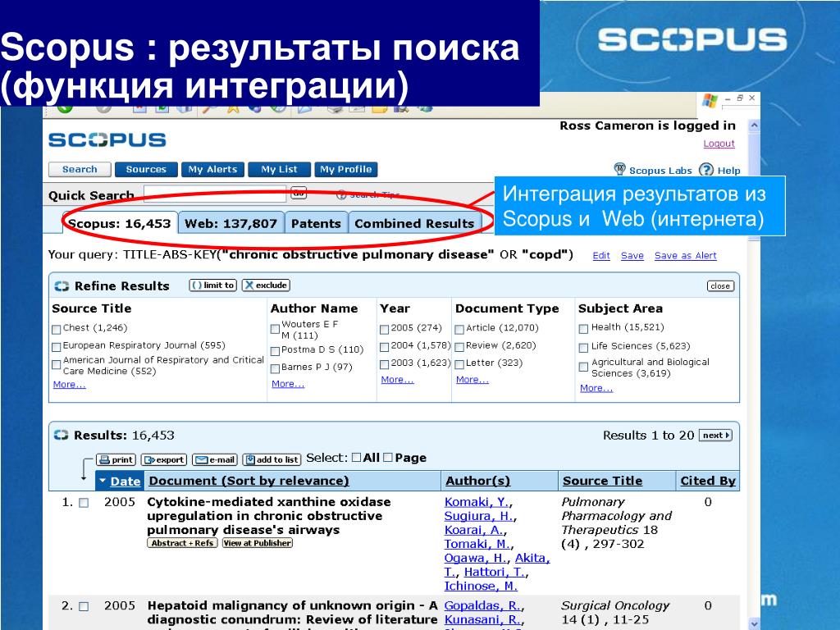Click the Help question mark icon
This screenshot has height=630, width=840.
click(x=706, y=170)
